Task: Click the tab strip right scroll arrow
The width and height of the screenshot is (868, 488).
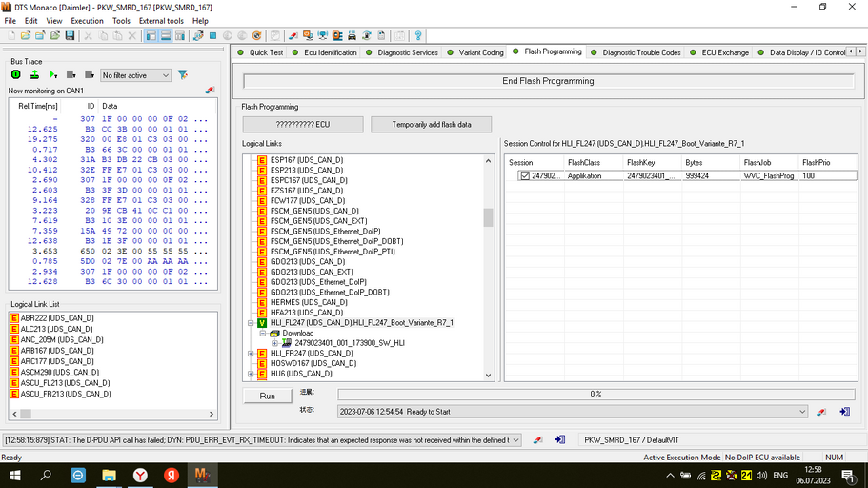Action: [860, 52]
